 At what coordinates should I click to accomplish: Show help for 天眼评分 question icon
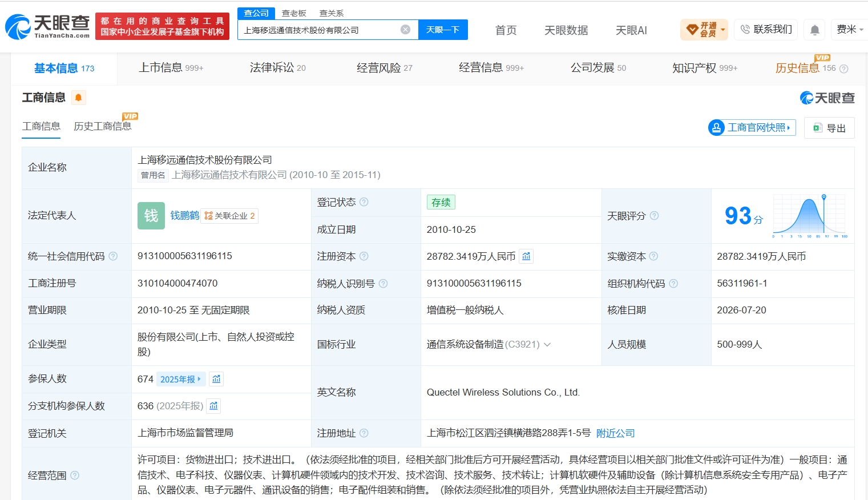point(655,216)
